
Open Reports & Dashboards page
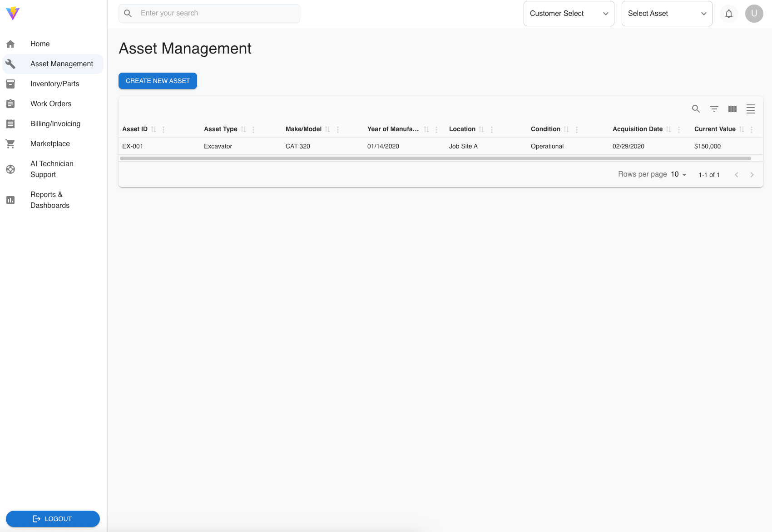(x=53, y=200)
